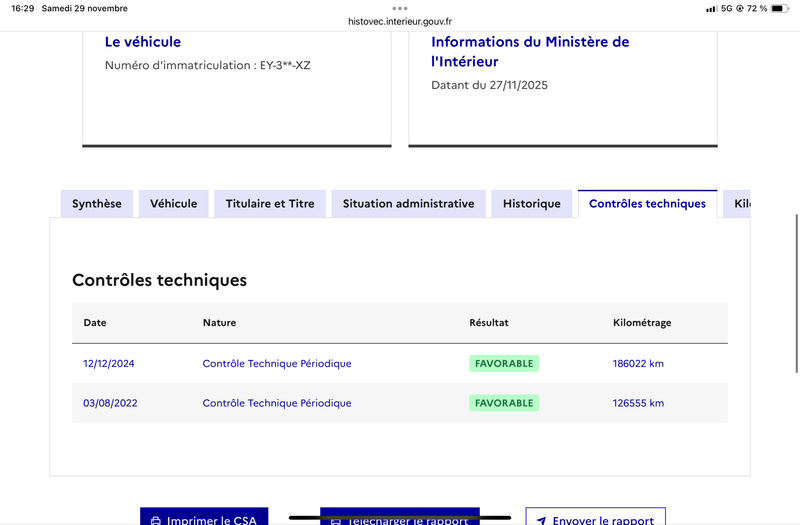Select the Situation administrative tab
The height and width of the screenshot is (525, 800).
coord(408,204)
